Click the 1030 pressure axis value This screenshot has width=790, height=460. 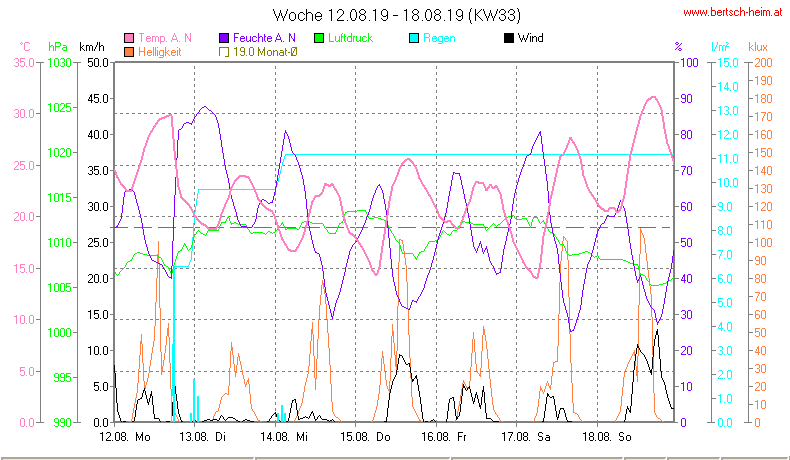pyautogui.click(x=59, y=63)
